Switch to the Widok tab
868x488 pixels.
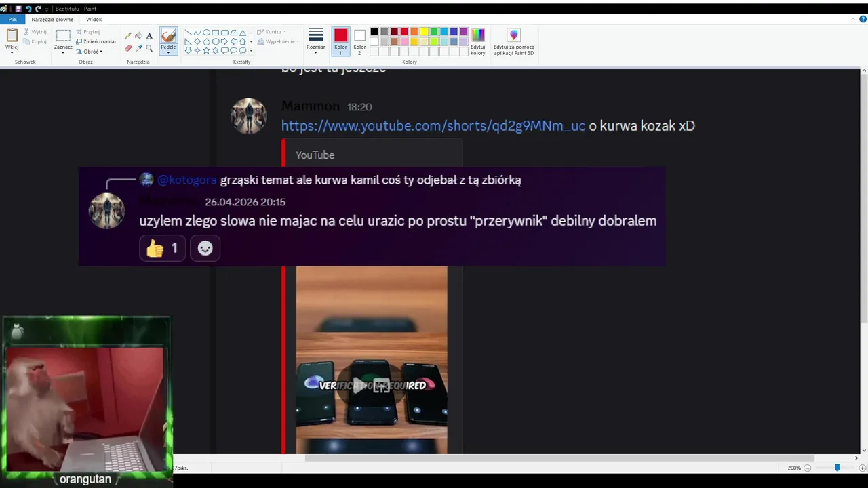(x=94, y=20)
